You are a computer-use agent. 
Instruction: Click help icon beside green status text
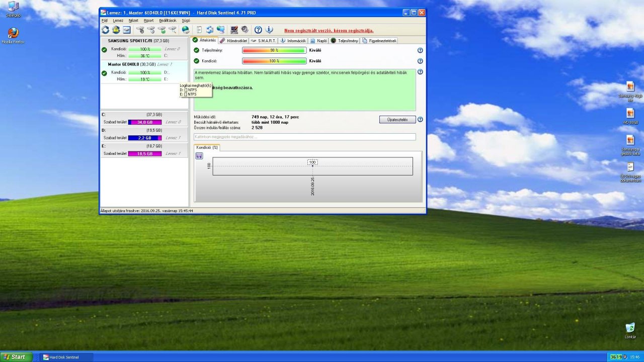(x=420, y=72)
